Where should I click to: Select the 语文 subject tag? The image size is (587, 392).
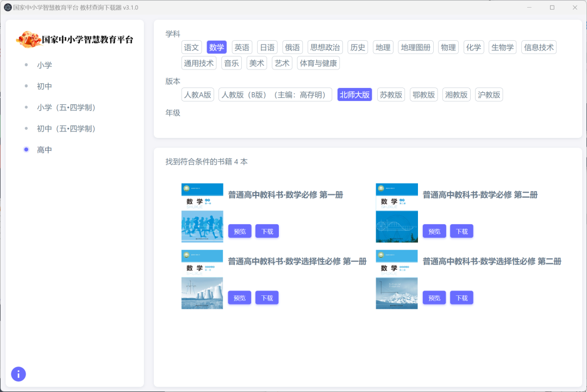coord(192,47)
